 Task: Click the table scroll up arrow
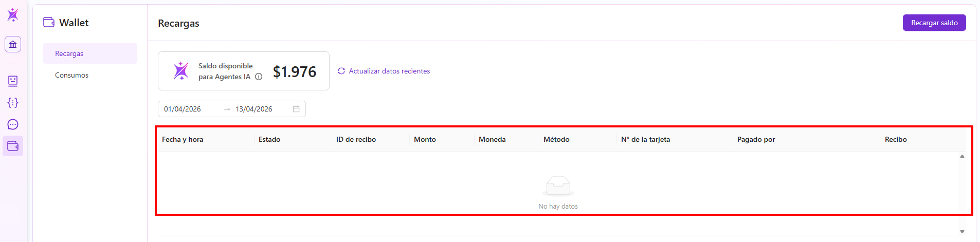(x=962, y=156)
